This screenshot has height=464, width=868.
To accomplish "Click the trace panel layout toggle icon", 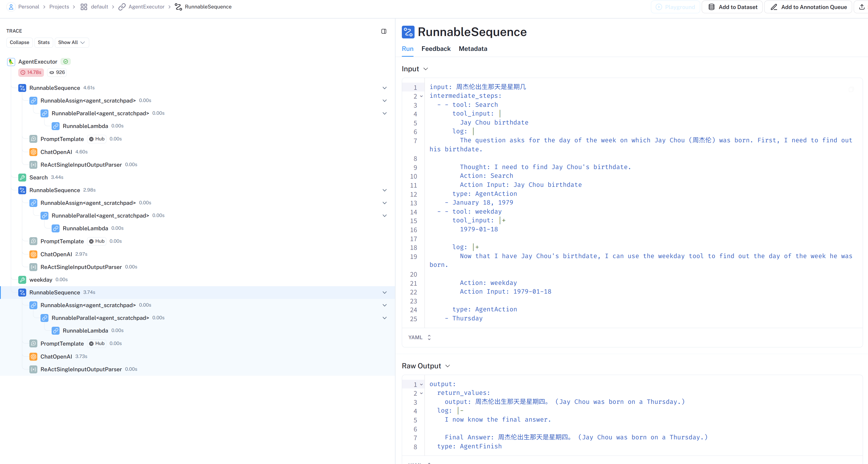I will point(384,31).
